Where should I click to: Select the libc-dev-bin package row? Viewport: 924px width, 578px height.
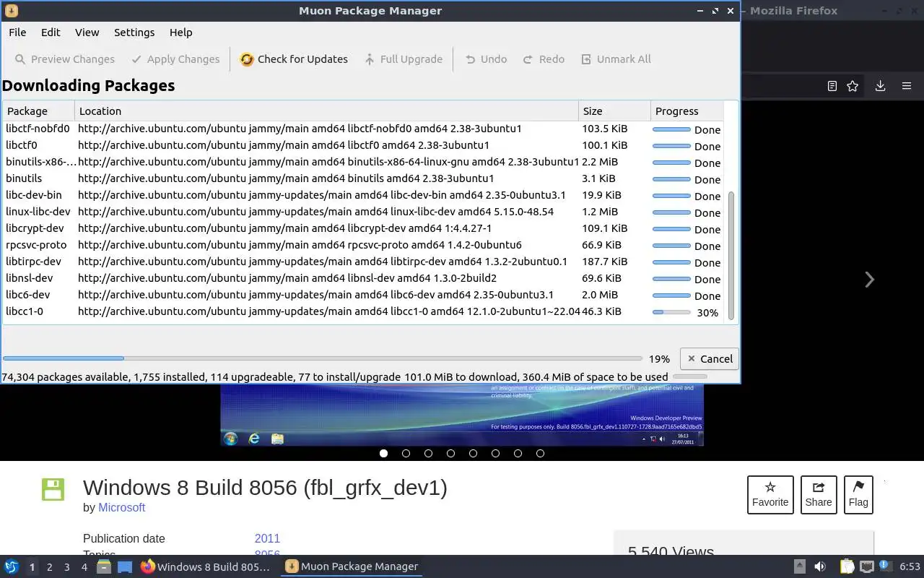click(363, 196)
